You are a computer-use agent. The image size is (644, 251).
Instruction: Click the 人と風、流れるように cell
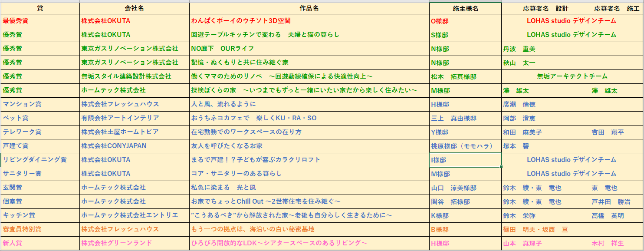coord(309,104)
